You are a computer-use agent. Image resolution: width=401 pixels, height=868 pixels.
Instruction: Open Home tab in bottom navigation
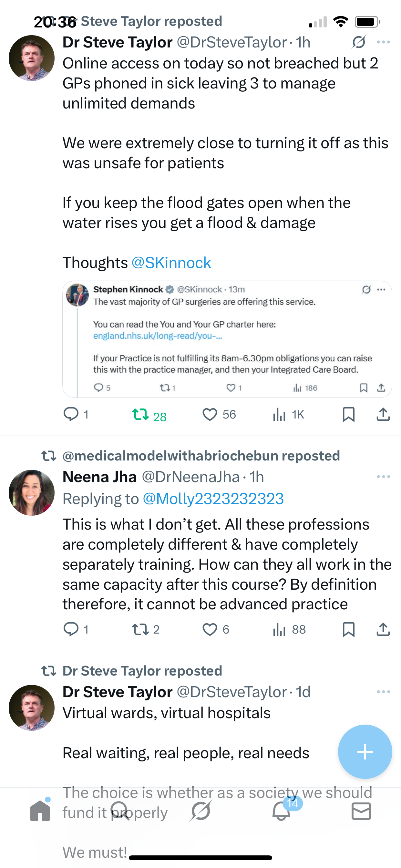click(x=40, y=811)
